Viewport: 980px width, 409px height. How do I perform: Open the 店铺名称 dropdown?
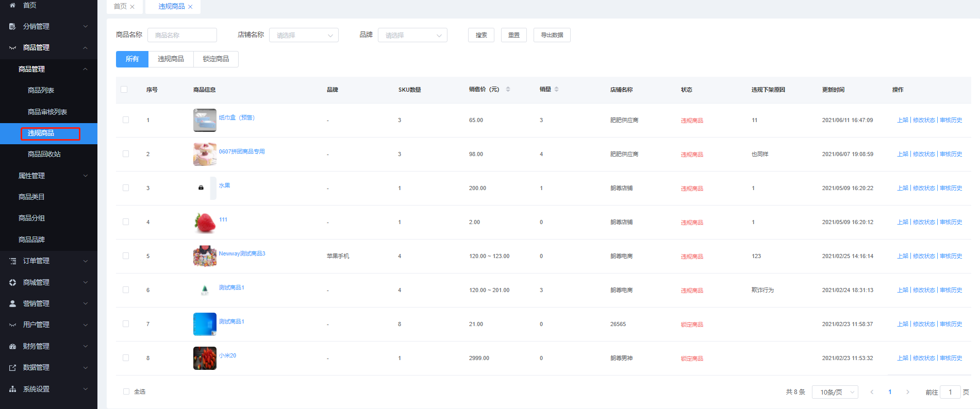304,35
